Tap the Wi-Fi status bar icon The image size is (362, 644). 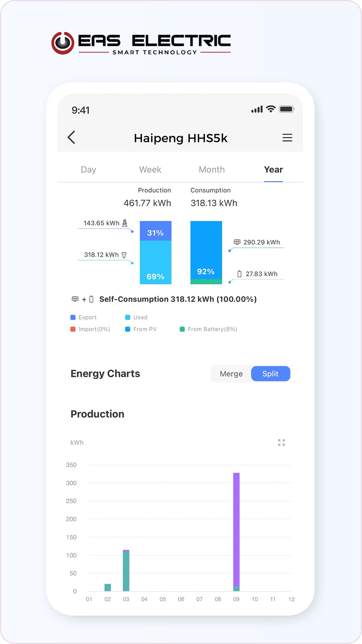click(271, 109)
